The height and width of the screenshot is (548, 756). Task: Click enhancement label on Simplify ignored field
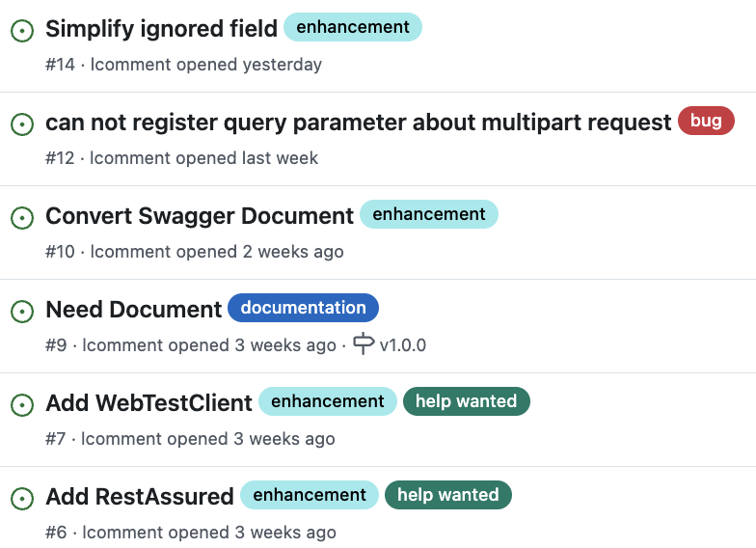coord(353,27)
